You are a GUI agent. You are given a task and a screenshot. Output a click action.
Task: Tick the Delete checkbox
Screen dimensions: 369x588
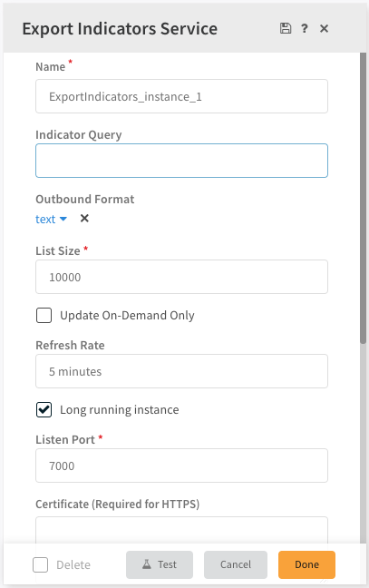(40, 564)
